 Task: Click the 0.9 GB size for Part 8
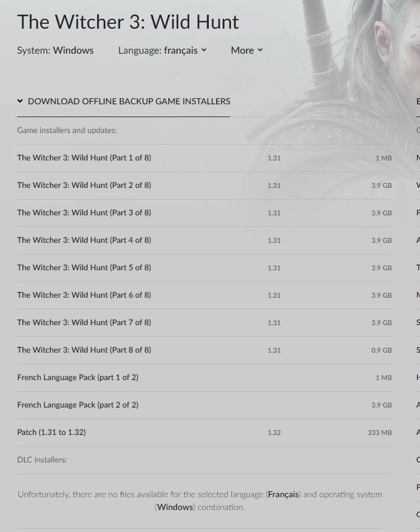[x=382, y=350]
